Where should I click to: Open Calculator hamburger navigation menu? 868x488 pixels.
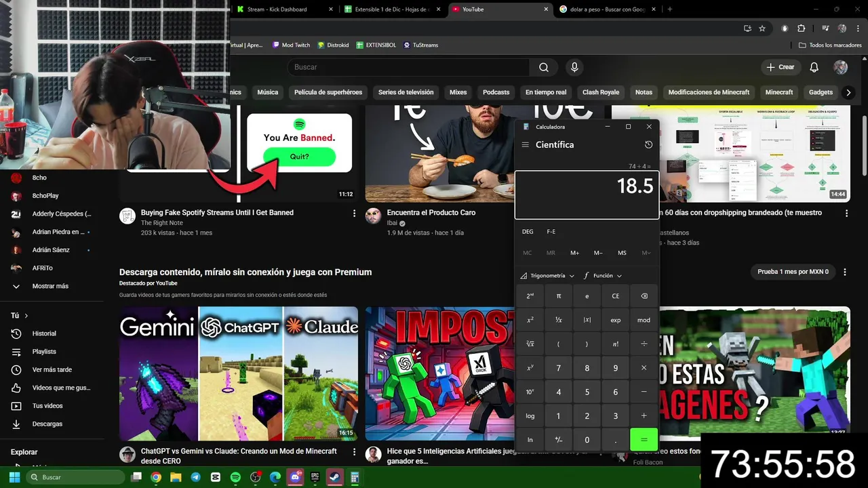[x=525, y=144]
